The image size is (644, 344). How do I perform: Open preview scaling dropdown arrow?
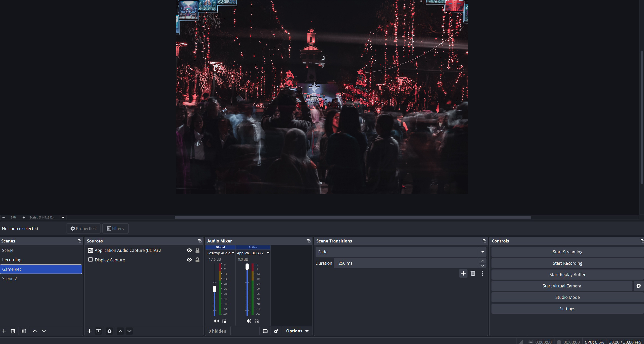63,217
